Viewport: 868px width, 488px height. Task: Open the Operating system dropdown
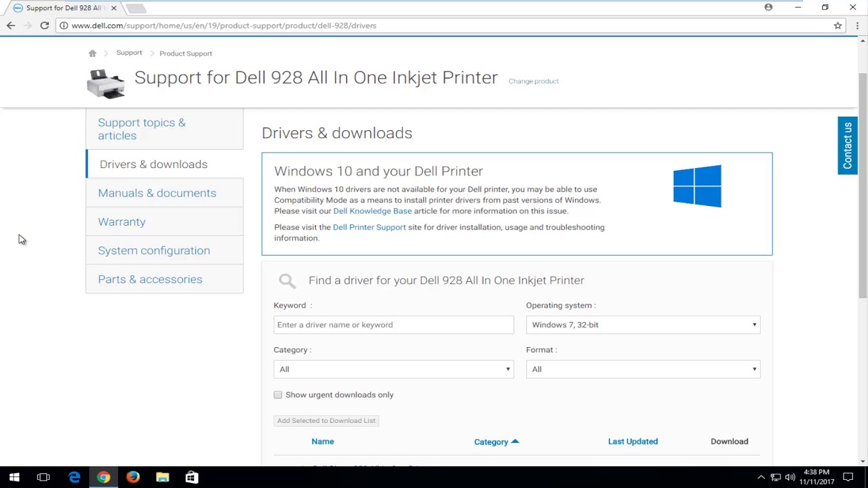[643, 325]
